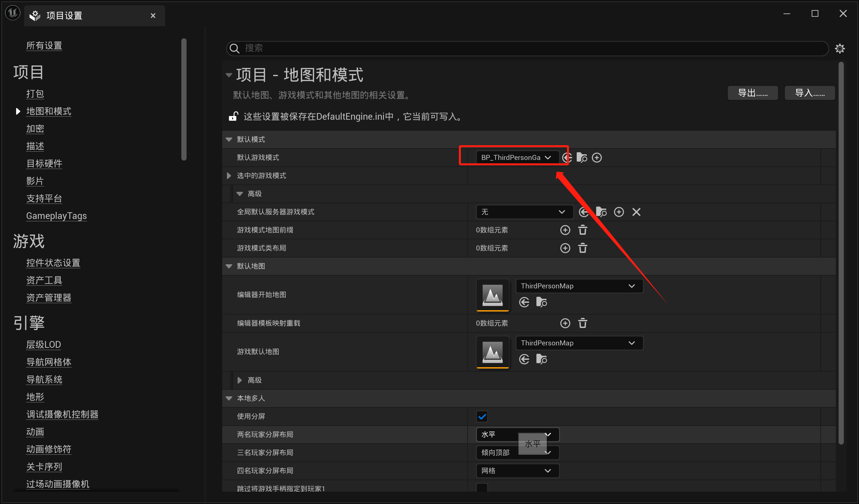The width and height of the screenshot is (859, 504).
Task: Add an element to 编辑器模板映射重载 array
Action: (565, 323)
